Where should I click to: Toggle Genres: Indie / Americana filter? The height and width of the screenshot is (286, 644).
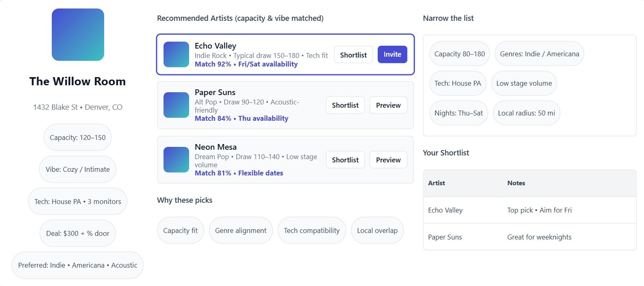[x=539, y=54]
